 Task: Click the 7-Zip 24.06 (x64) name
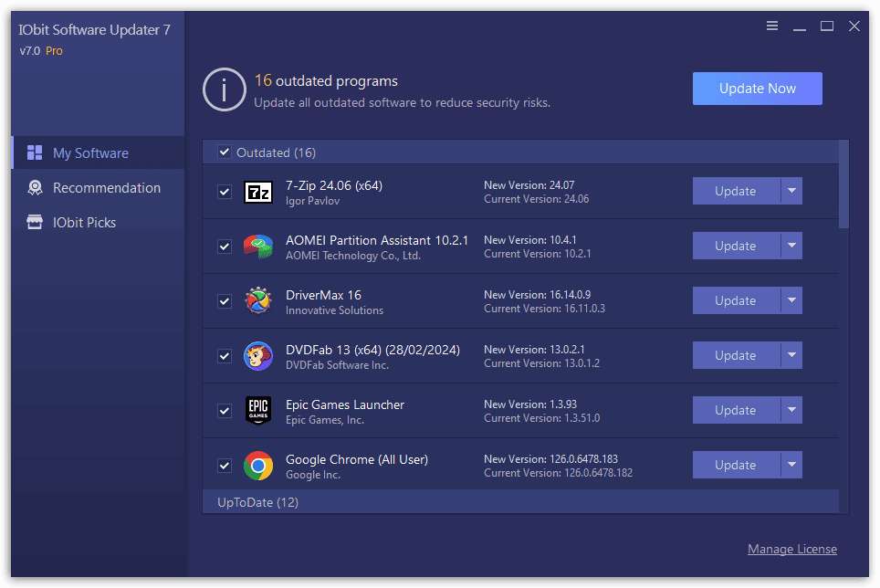[334, 185]
